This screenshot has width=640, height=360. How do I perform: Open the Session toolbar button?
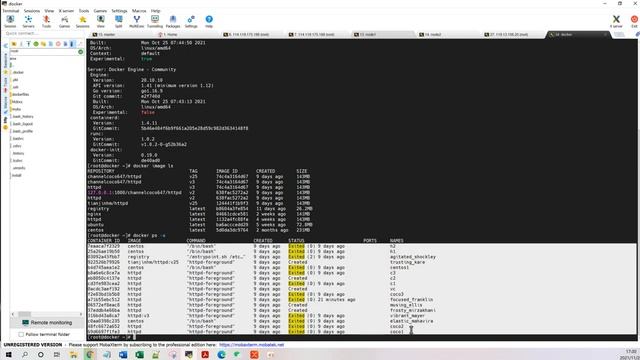coord(10,21)
